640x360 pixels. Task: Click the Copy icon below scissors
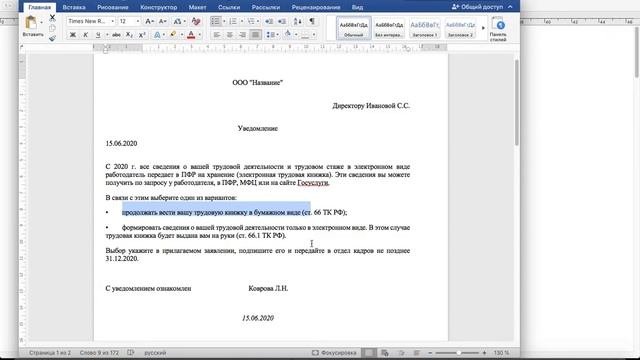pyautogui.click(x=52, y=28)
